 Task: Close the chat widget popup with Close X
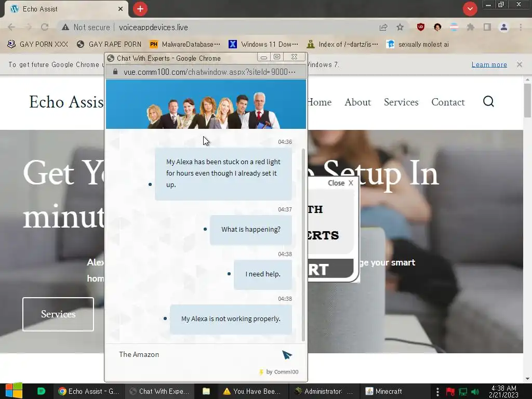tap(340, 183)
